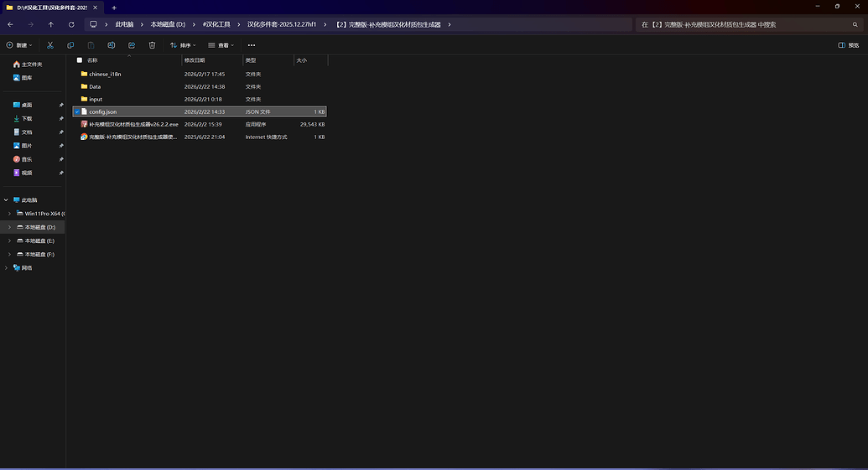The height and width of the screenshot is (470, 868).
Task: Click chevron after 本地磁盘 (D:) breadcrumb
Action: (194, 24)
